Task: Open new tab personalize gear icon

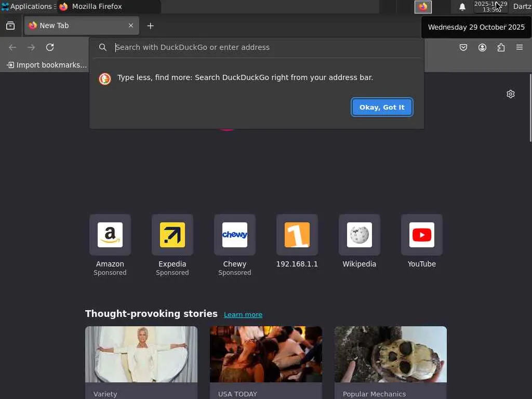Action: tap(511, 94)
